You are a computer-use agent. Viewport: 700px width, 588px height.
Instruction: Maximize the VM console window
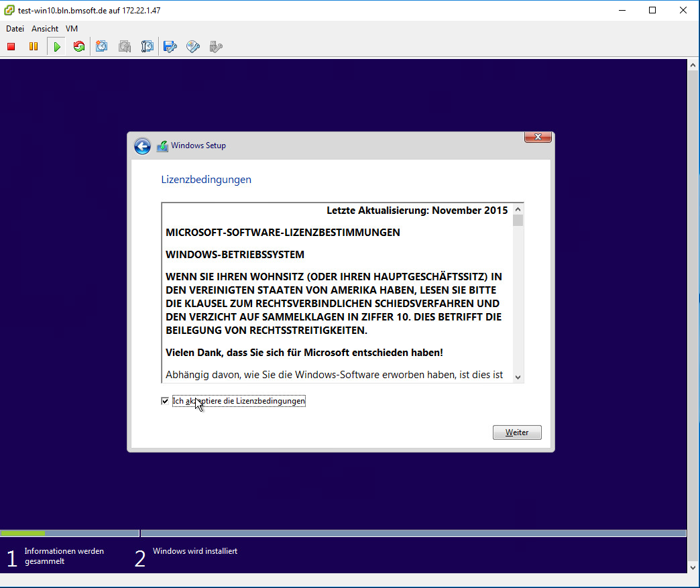652,10
